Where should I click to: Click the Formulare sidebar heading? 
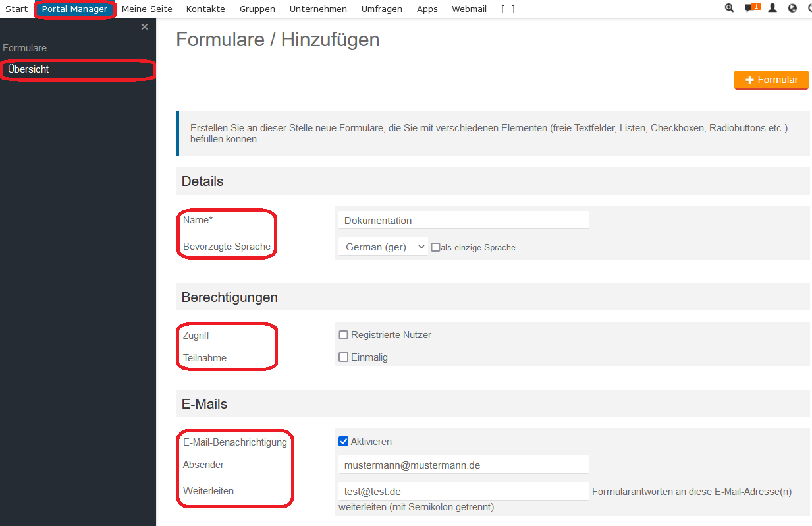(24, 48)
